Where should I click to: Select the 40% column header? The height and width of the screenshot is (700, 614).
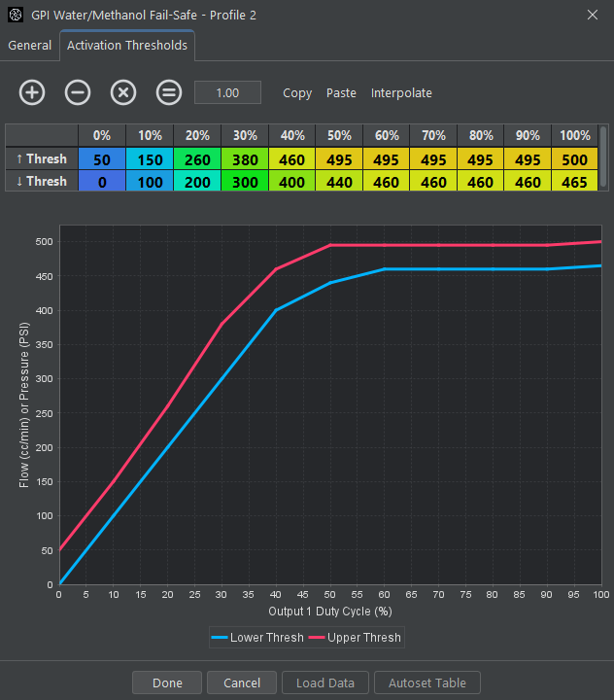[291, 135]
